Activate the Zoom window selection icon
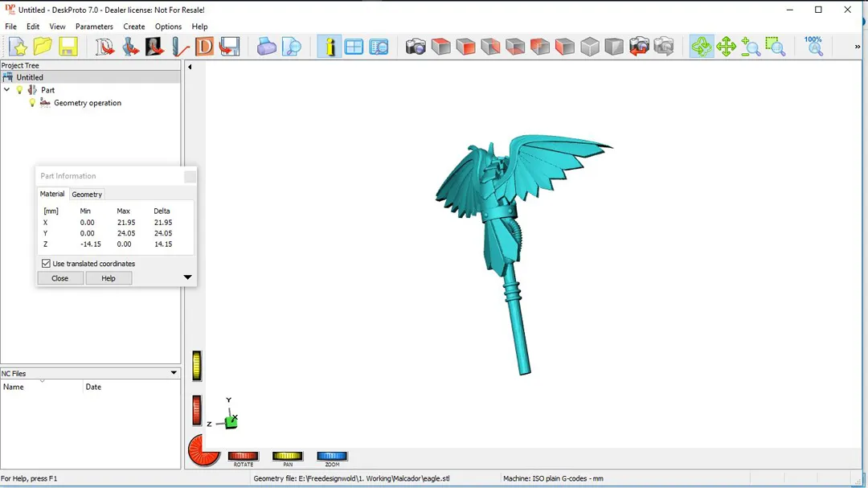This screenshot has height=488, width=868. coord(776,47)
